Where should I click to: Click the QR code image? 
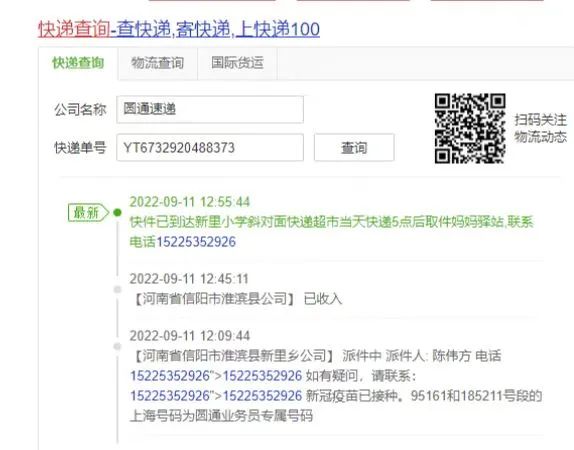click(470, 128)
